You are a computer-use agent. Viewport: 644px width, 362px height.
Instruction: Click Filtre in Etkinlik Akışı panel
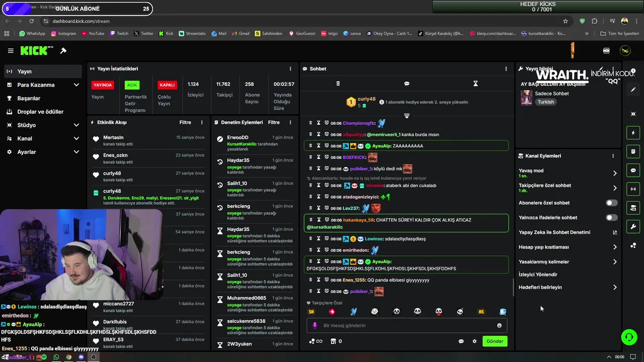click(x=185, y=122)
